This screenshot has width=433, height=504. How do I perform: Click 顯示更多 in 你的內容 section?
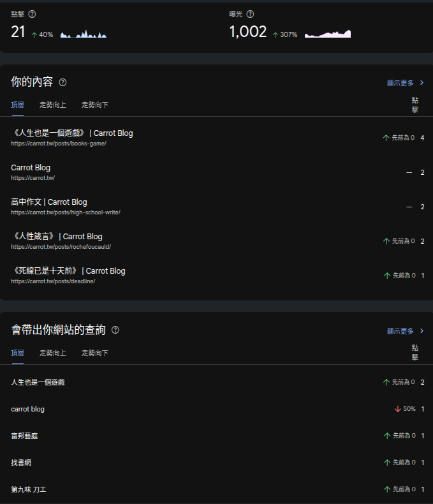pos(400,83)
